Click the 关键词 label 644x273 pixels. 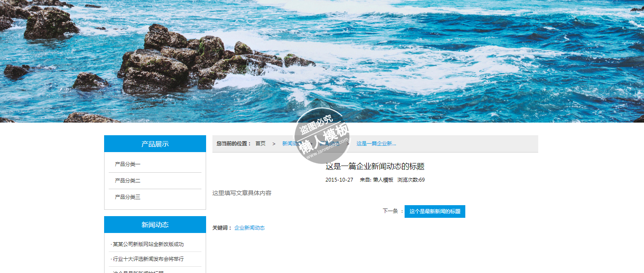222,228
